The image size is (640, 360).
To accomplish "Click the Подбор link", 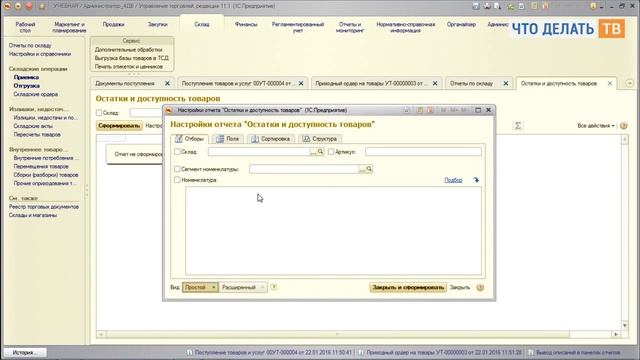I will pyautogui.click(x=453, y=180).
